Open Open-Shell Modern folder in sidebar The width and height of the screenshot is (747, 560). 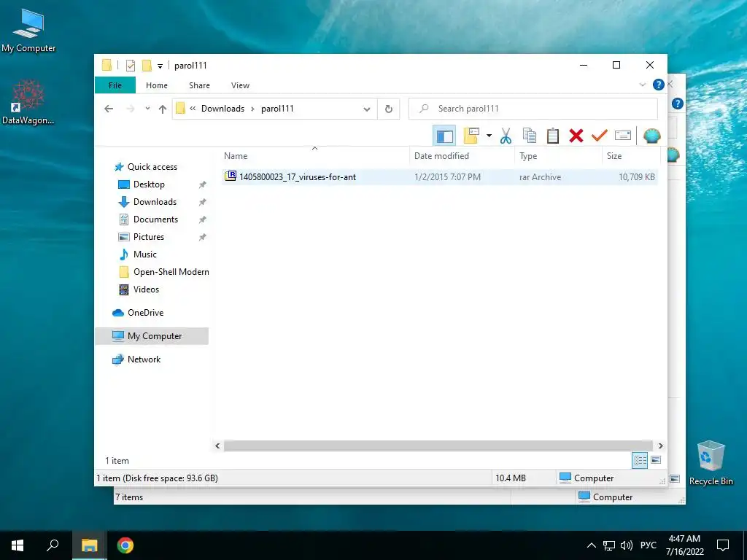coord(171,272)
